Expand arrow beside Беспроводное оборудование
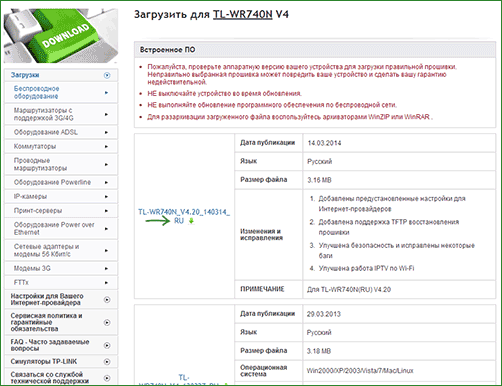 tap(106, 93)
